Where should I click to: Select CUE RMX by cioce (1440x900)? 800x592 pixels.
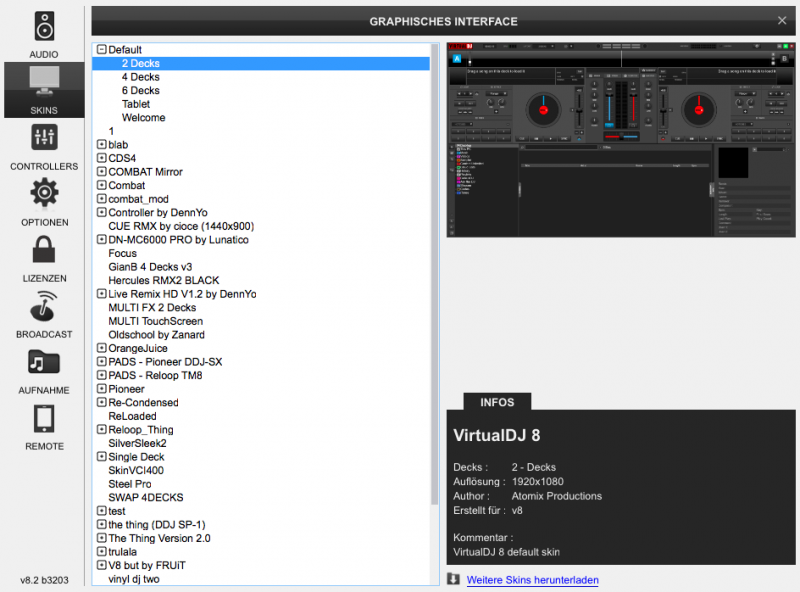tap(181, 226)
